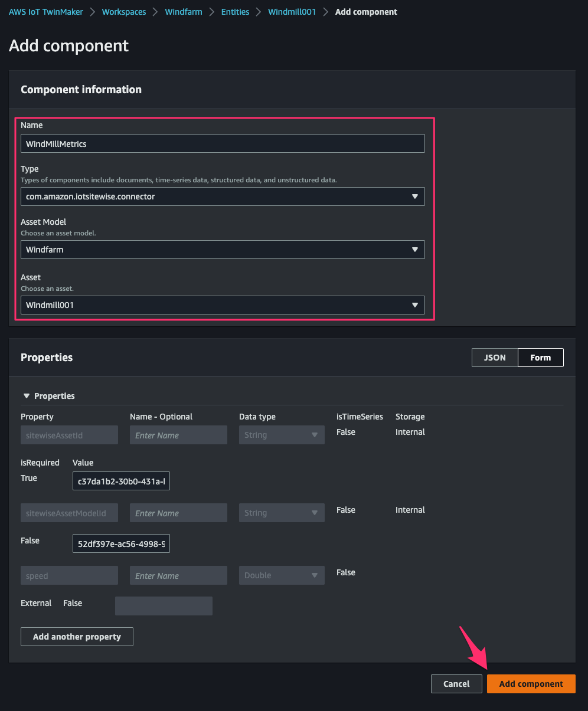
Task: Navigate to Windfarm breadcrumb link
Action: pos(184,12)
